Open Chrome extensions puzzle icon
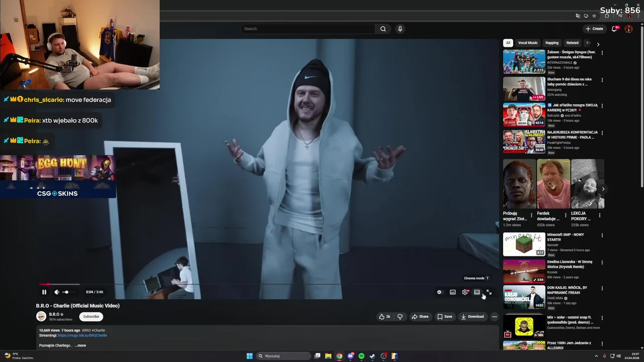644x362 pixels. pos(607,16)
